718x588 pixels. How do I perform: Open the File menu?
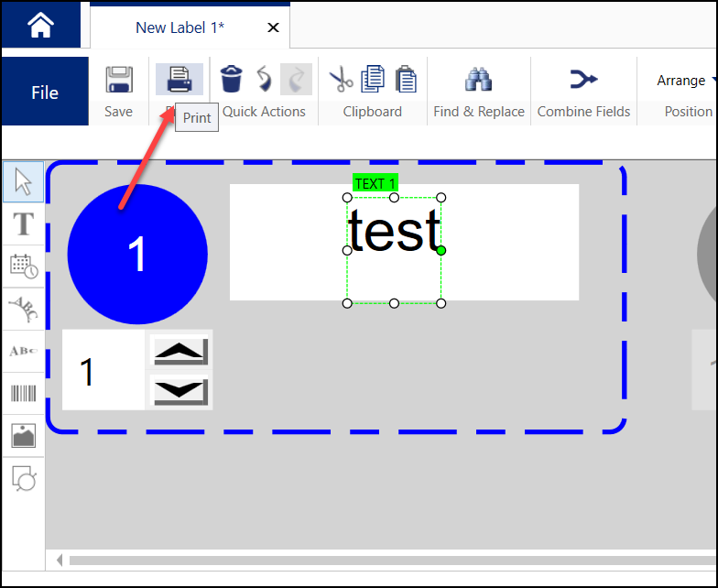(45, 93)
